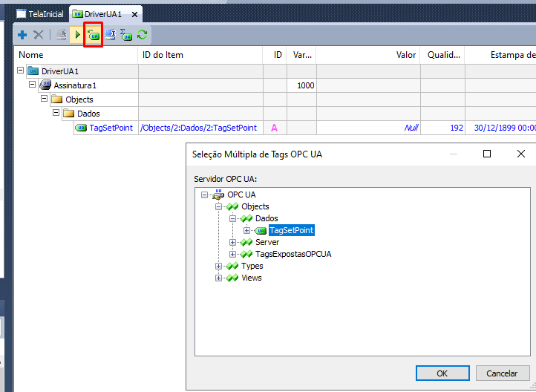Click the Qualid... column header
The image size is (536, 392).
click(442, 55)
